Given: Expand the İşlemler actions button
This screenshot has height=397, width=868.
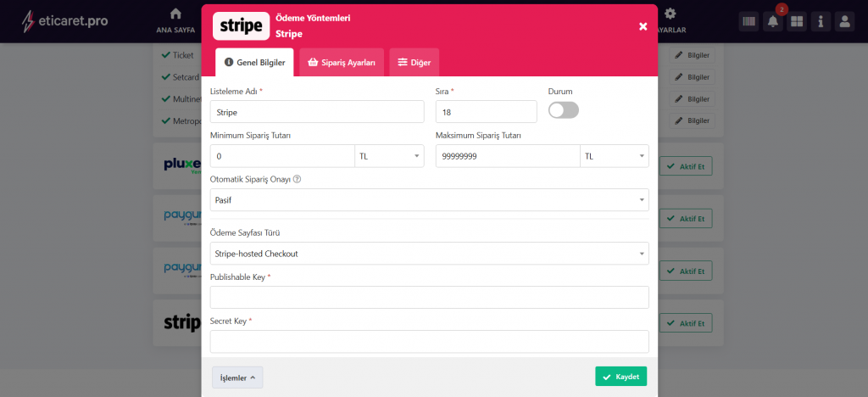Looking at the screenshot, I should 237,377.
